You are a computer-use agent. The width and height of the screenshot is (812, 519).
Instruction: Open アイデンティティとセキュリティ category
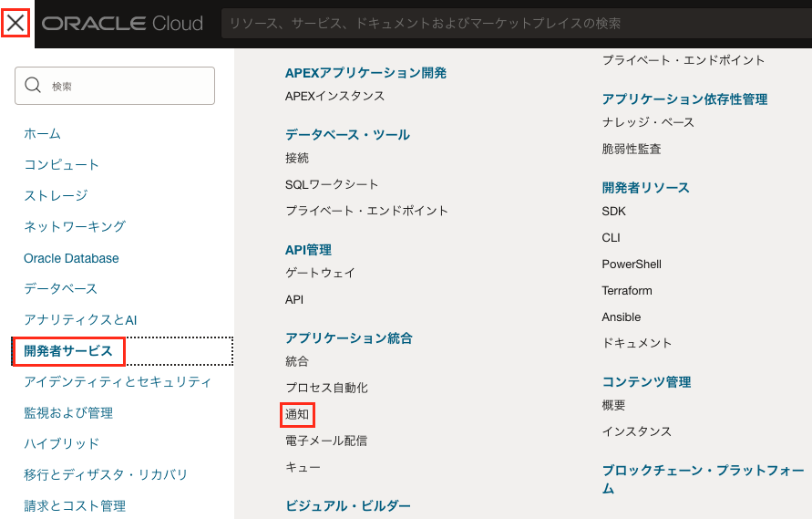coord(118,382)
